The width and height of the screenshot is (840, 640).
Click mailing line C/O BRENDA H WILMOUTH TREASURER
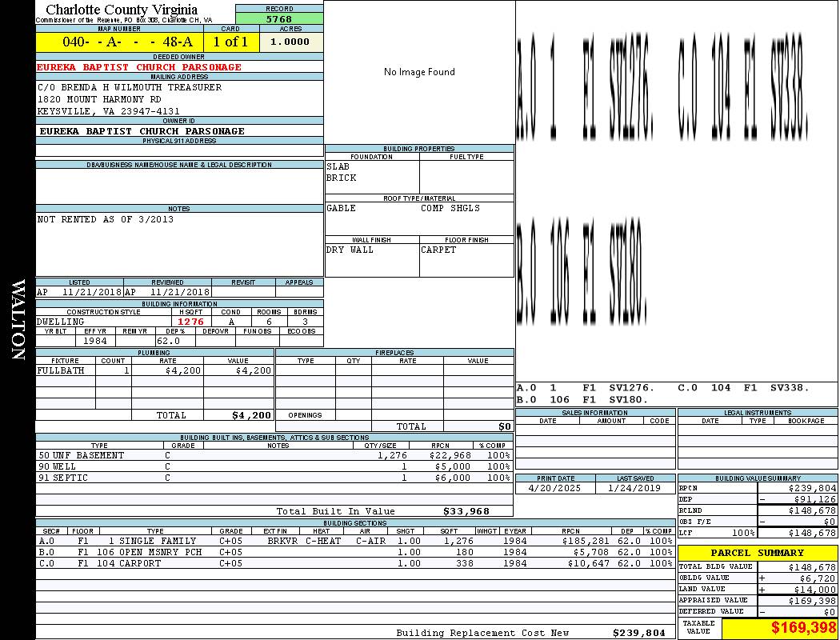[129, 87]
